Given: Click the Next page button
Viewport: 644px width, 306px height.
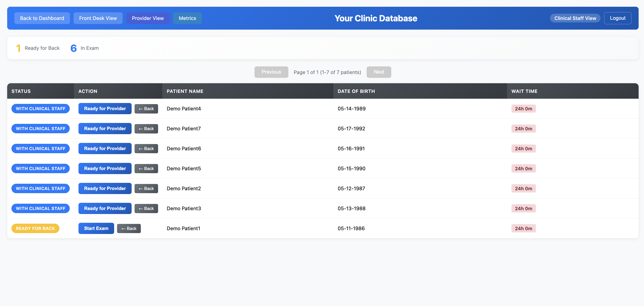Looking at the screenshot, I should [379, 72].
